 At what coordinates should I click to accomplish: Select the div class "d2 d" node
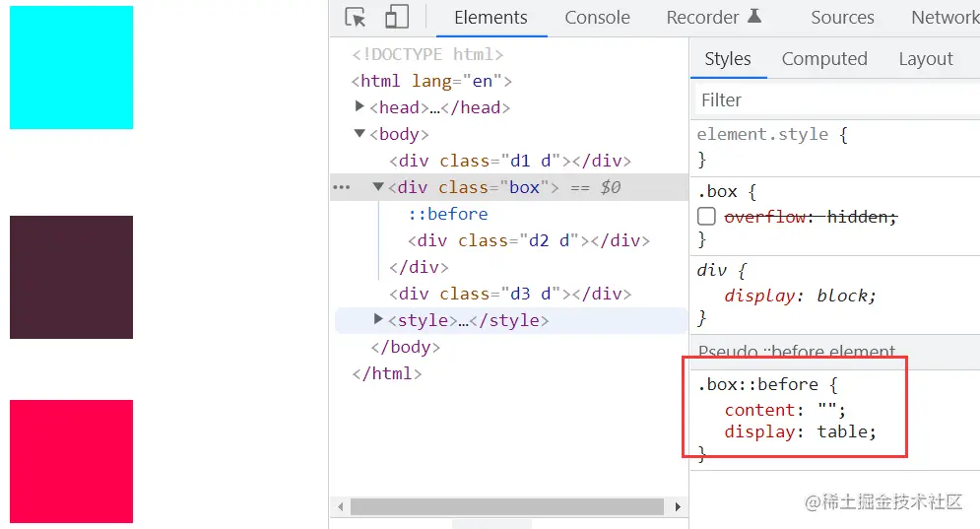click(x=529, y=240)
